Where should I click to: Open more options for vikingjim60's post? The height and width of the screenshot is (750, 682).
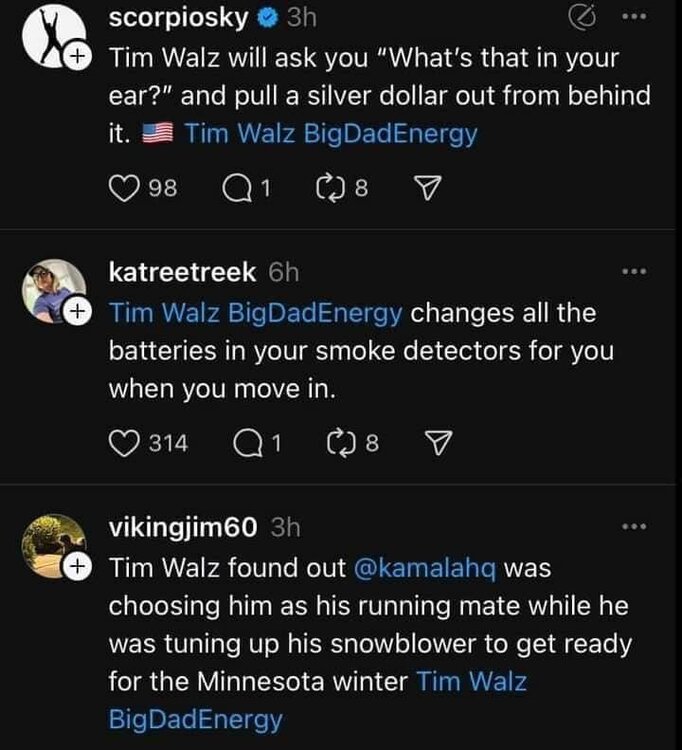(x=634, y=526)
